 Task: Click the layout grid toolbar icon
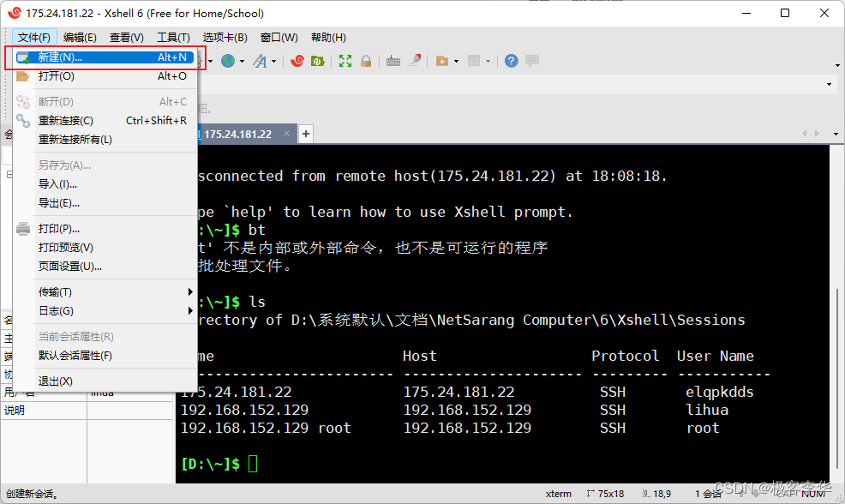474,61
